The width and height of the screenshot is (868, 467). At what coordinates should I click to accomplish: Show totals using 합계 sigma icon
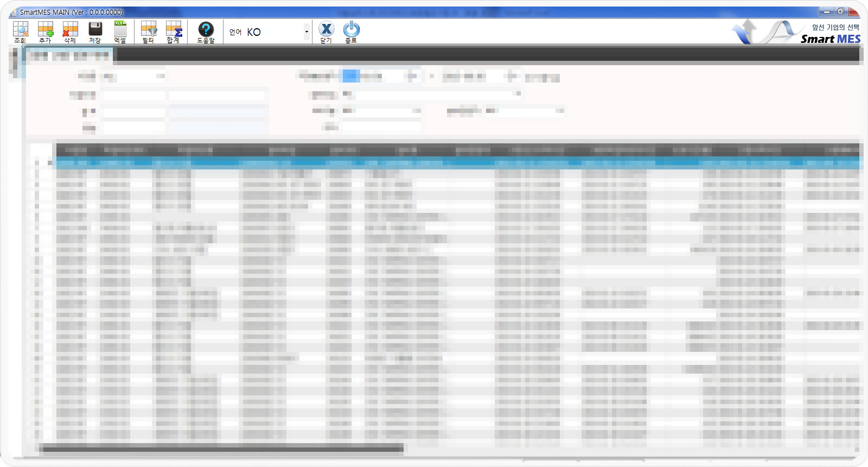click(173, 31)
